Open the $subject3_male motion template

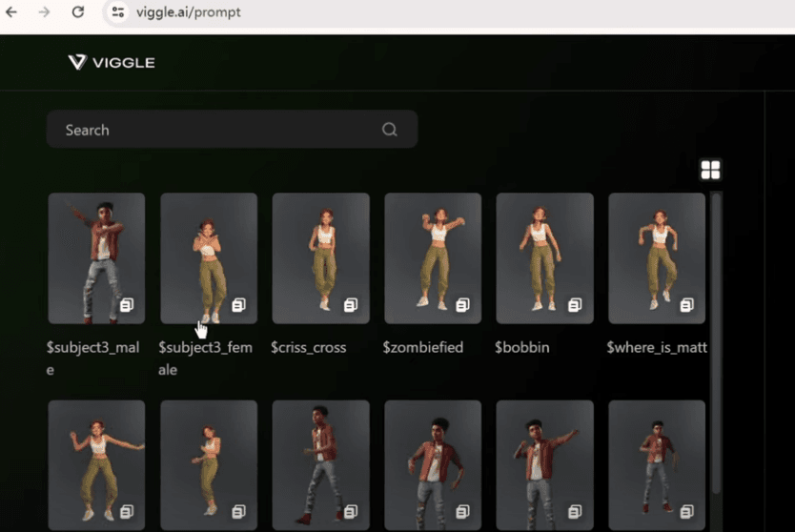pos(96,257)
